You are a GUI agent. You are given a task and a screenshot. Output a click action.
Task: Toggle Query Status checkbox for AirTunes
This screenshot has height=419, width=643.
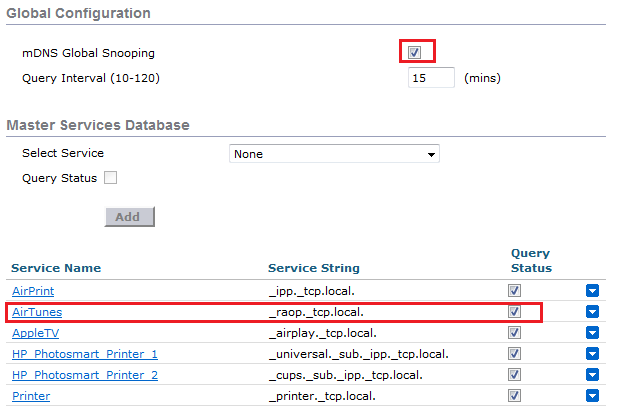coord(515,312)
